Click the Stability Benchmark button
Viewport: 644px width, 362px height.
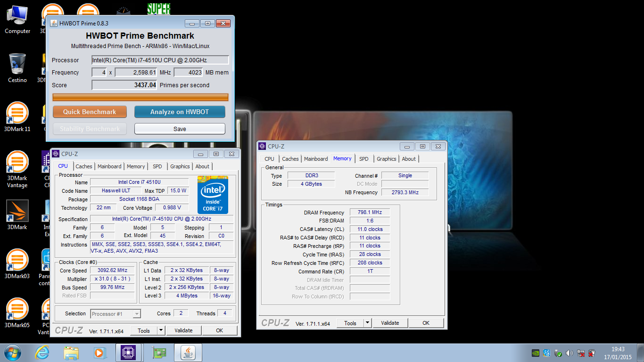pos(90,129)
